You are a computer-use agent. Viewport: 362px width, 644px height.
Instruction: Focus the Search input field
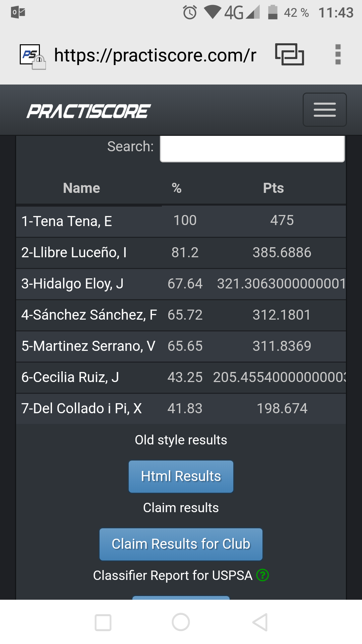(252, 149)
